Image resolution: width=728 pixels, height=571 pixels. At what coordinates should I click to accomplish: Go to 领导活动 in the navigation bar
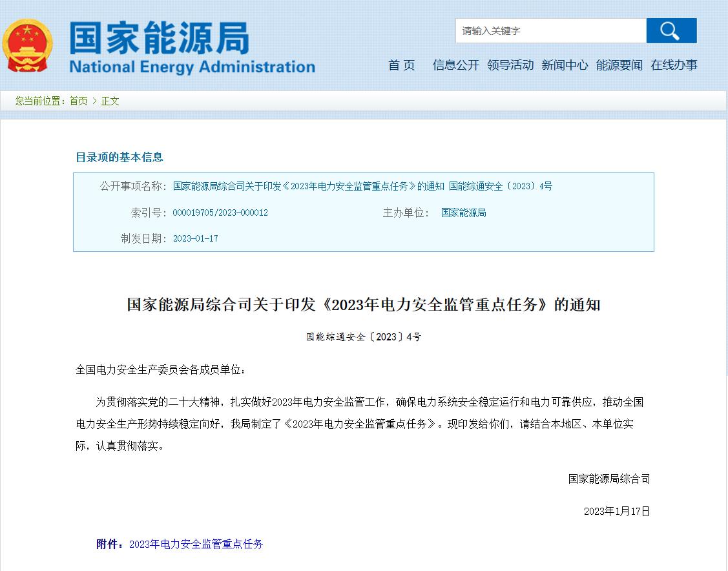tap(510, 65)
